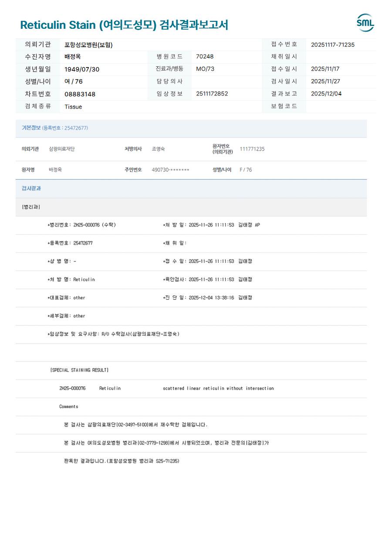Select referring organization 삼광의료재단
The image size is (392, 554).
point(62,149)
